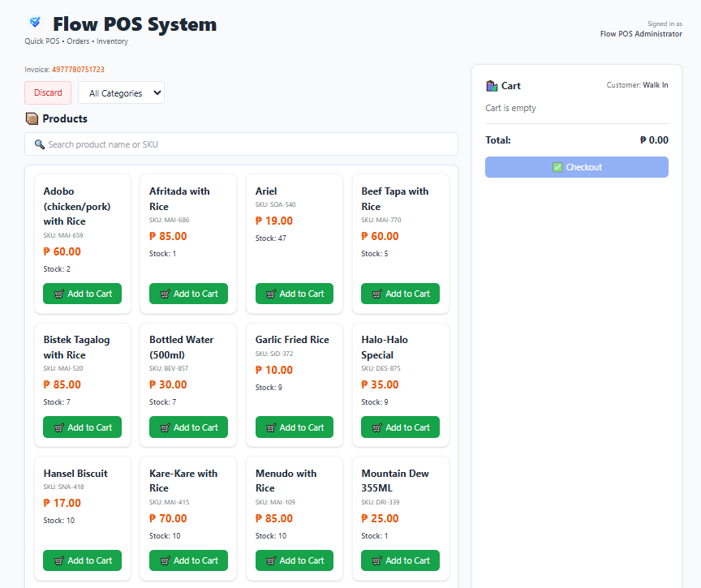Viewport: 701px width, 588px height.
Task: Click the Discard button
Action: [x=47, y=92]
